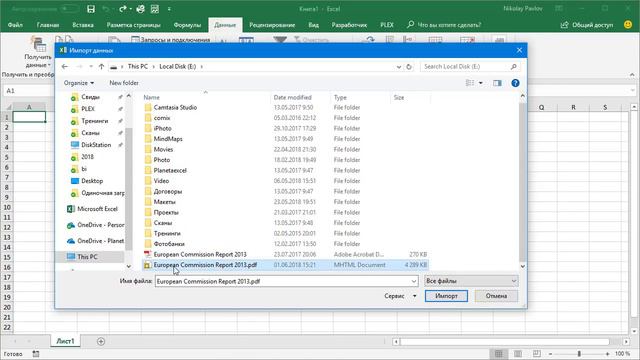Click 'This PC' in breadcrumb path
This screenshot has width=640, height=360.
138,67
